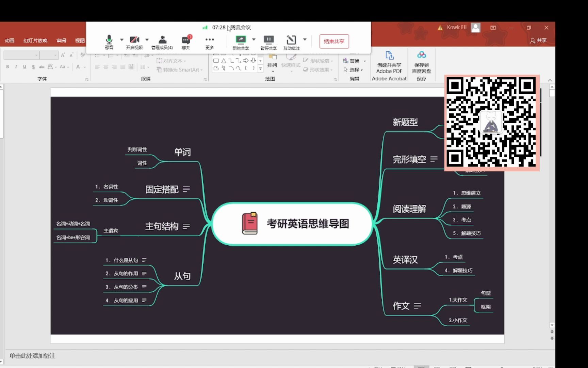This screenshot has width=588, height=368.
Task: Click the font name combo box
Action: pos(21,55)
